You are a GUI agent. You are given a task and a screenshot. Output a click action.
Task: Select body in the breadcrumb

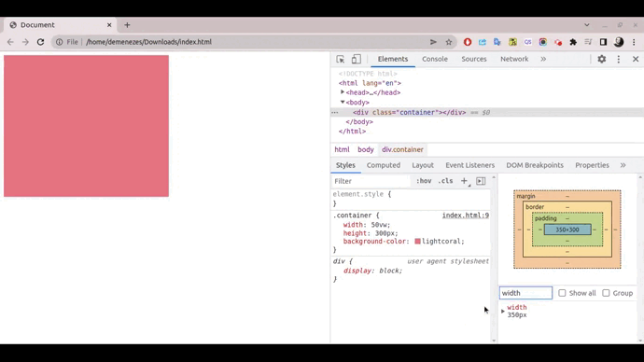(x=366, y=149)
